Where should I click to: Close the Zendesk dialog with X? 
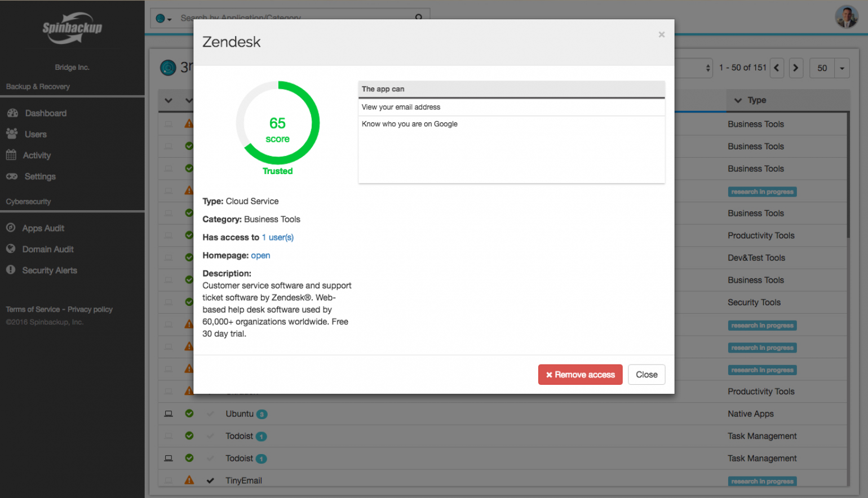tap(662, 34)
